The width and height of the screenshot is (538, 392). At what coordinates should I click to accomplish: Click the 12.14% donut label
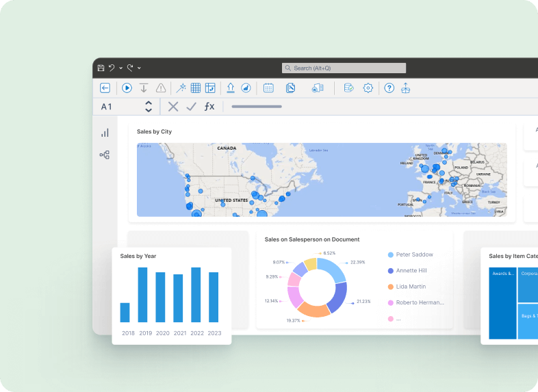pos(271,301)
